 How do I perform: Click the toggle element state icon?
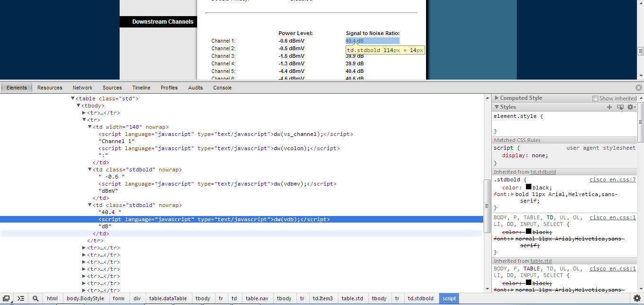pos(620,108)
